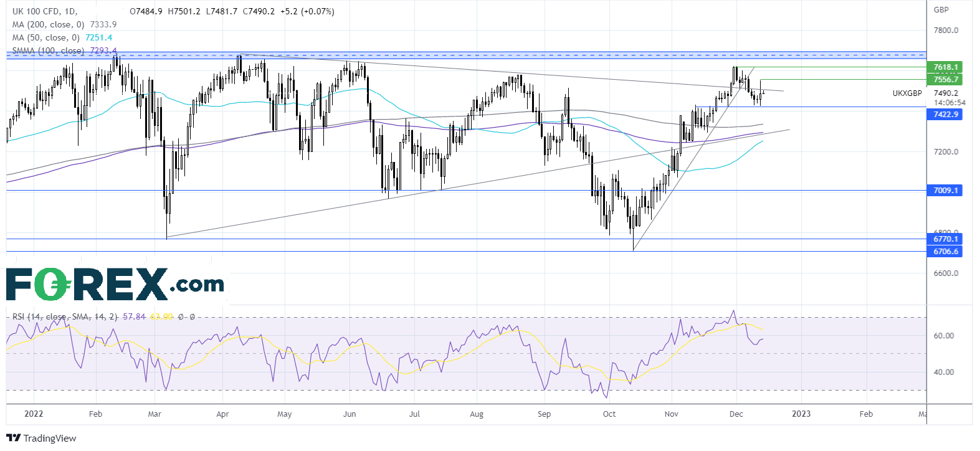980x451 pixels.
Task: Click the Sep label on time axis
Action: click(x=544, y=414)
